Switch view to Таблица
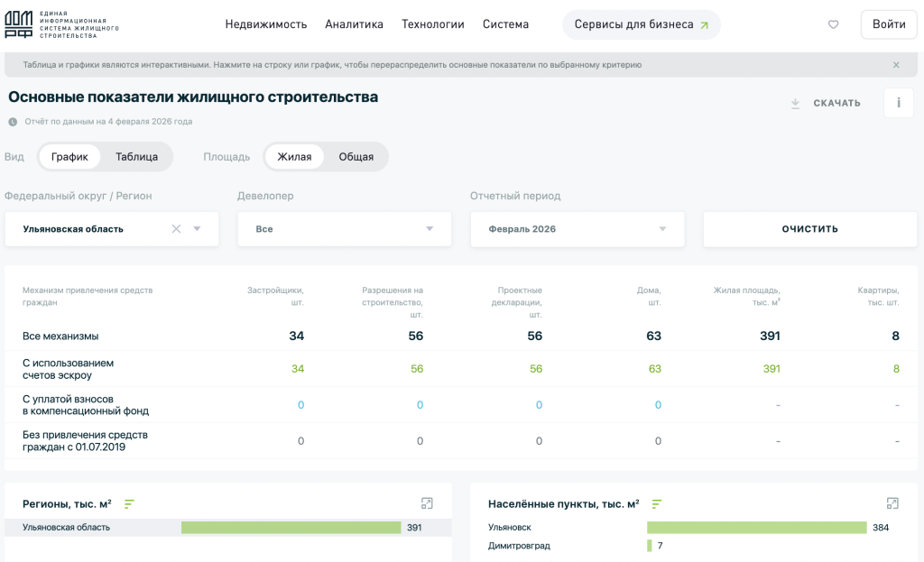This screenshot has width=924, height=562. (x=137, y=157)
